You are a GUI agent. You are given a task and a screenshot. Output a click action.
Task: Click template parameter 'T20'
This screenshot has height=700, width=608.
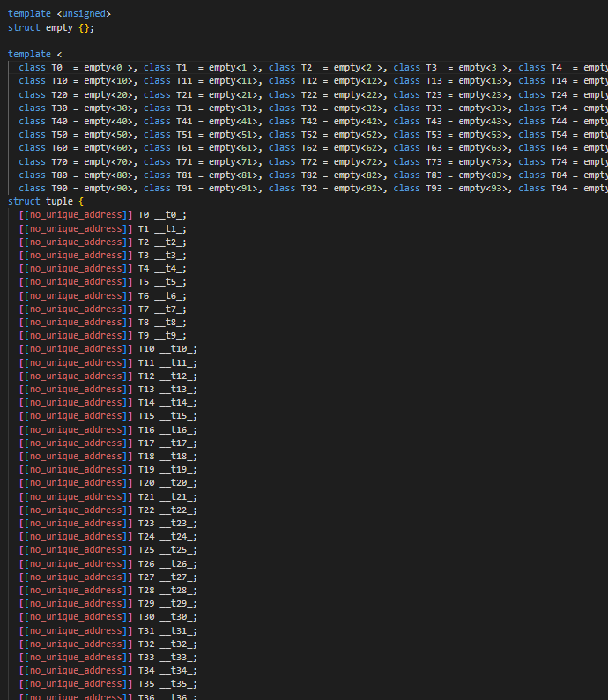(59, 94)
